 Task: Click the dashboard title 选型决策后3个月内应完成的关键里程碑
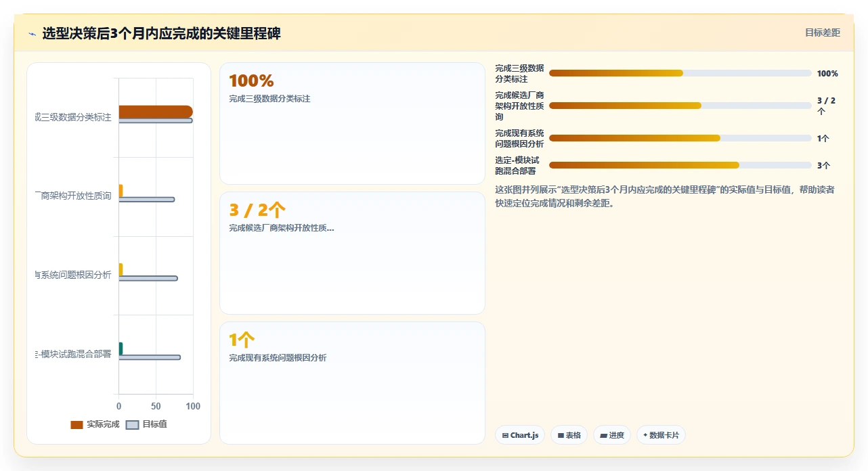[161, 33]
